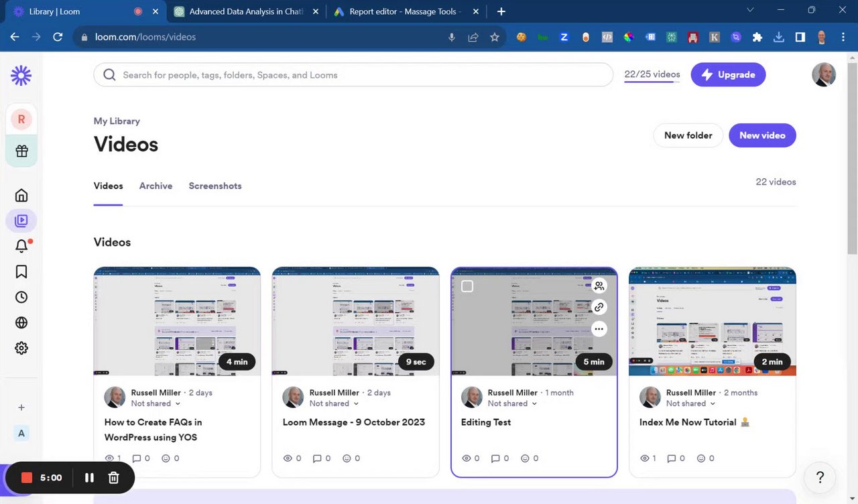
Task: Switch to the Advanced Data Analysis browser tab
Action: 247,11
